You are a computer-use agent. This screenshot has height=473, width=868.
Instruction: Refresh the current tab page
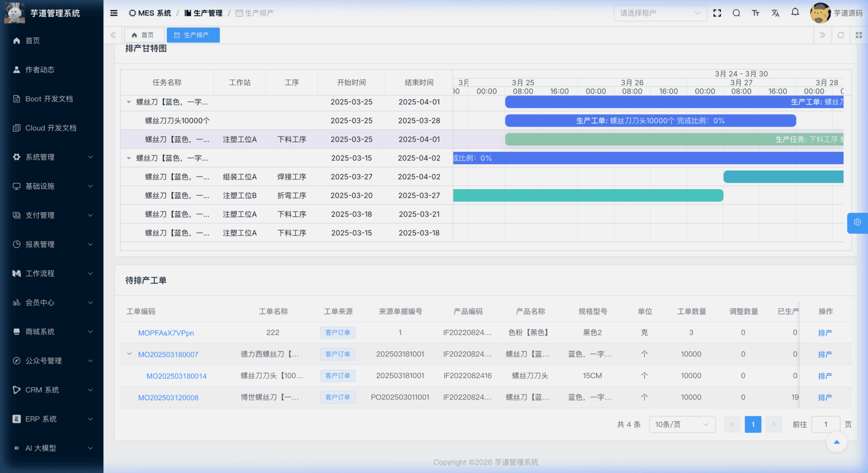tap(841, 35)
